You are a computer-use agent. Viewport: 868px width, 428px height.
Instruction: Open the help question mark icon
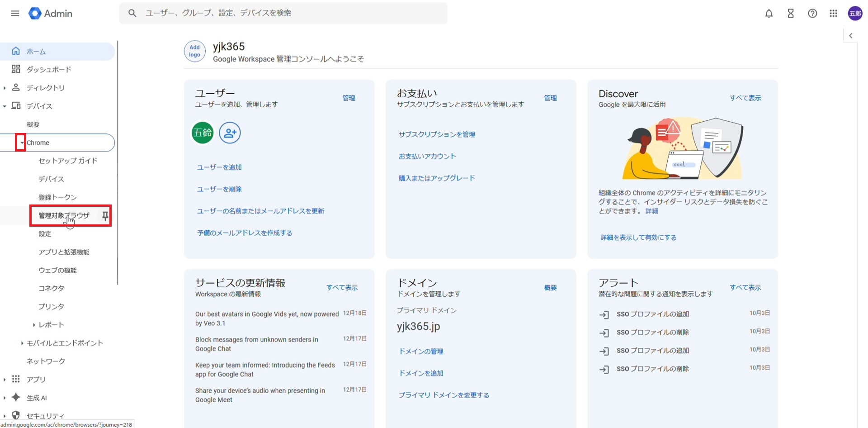(x=812, y=14)
